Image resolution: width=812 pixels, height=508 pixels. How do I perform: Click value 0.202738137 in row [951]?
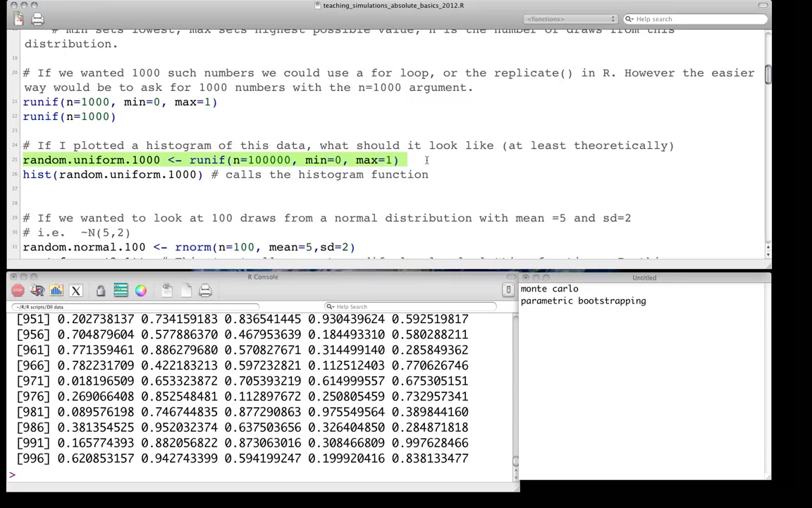click(96, 319)
